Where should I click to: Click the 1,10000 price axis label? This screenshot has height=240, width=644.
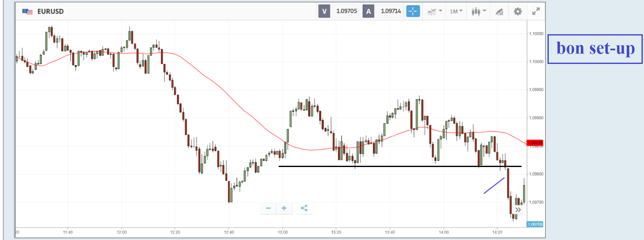(x=536, y=62)
